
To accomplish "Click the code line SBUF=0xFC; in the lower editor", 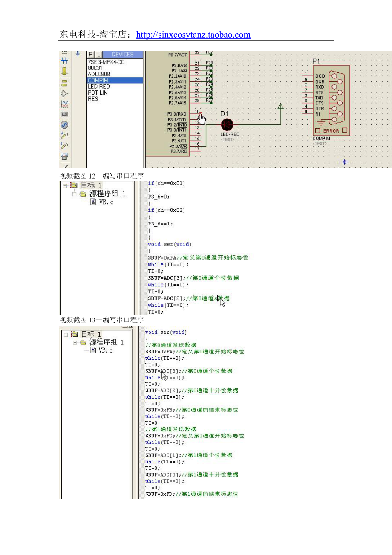I will coord(195,436).
